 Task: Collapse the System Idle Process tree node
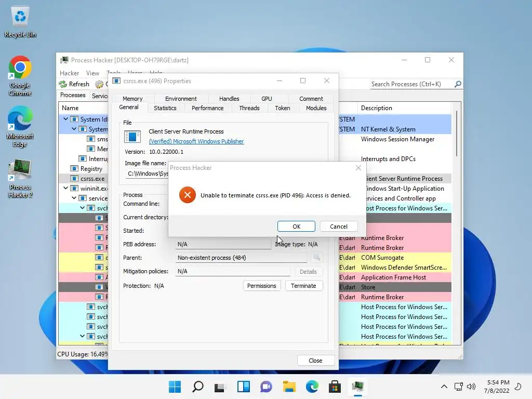66,119
